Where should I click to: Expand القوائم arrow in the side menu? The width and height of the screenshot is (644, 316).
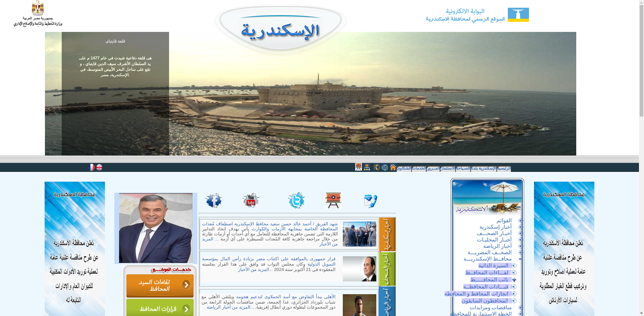pos(521,221)
